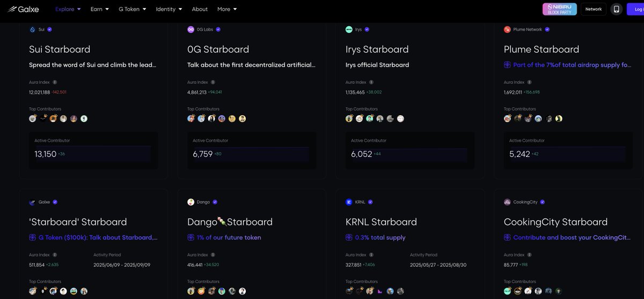This screenshot has width=644, height=299.
Task: Click verified badge next to KRNL
Action: click(x=370, y=202)
